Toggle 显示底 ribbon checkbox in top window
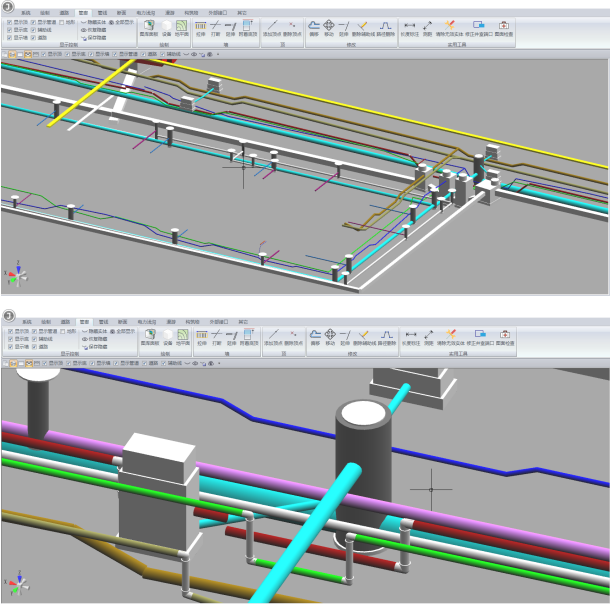The image size is (611, 604). 9,30
